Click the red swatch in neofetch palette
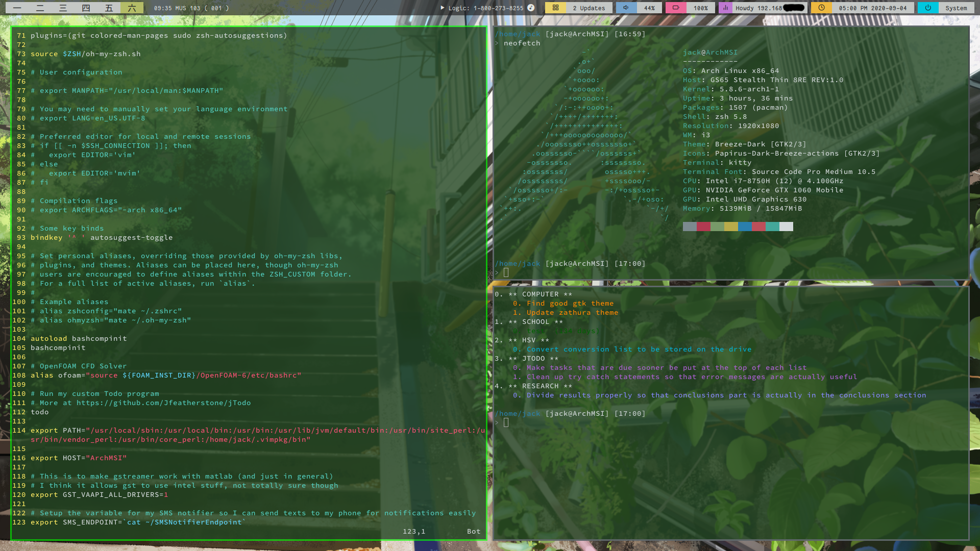The image size is (980, 551). click(x=703, y=227)
